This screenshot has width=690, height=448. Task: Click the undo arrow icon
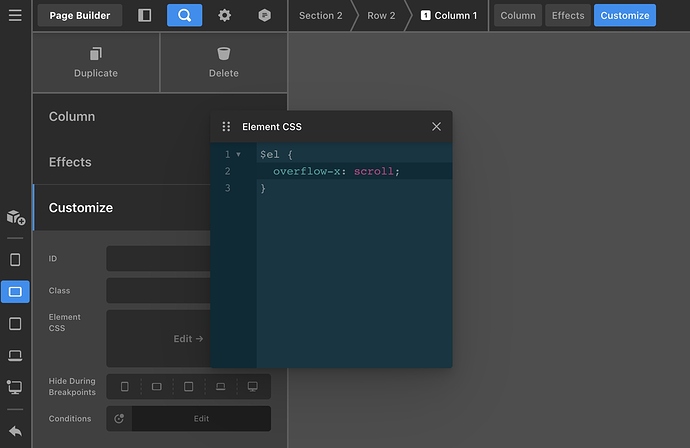(15, 431)
